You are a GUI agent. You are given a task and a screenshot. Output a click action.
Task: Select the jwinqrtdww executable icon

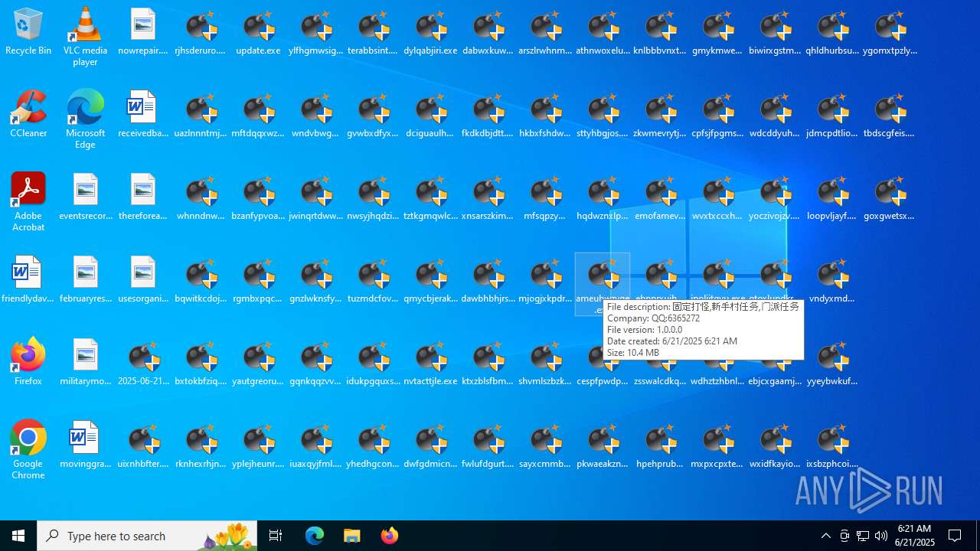[x=315, y=197]
